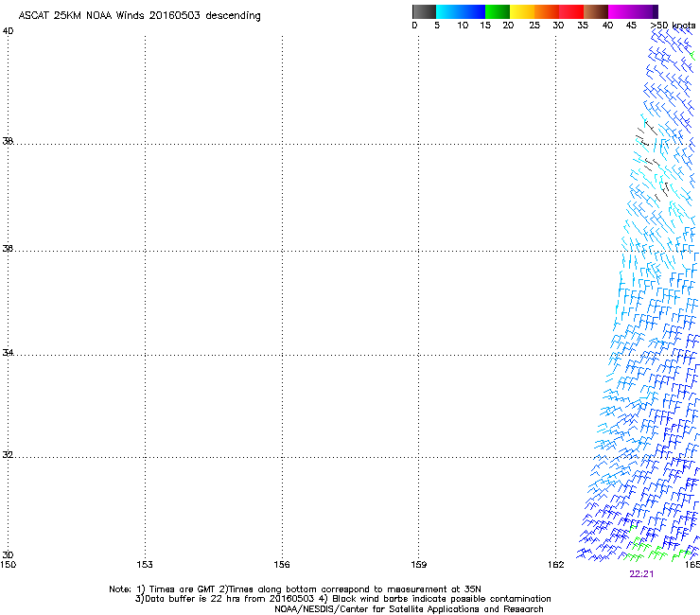Image resolution: width=700 pixels, height=615 pixels.
Task: Pick the red 30-35 knots color segment
Action: pyautogui.click(x=571, y=11)
